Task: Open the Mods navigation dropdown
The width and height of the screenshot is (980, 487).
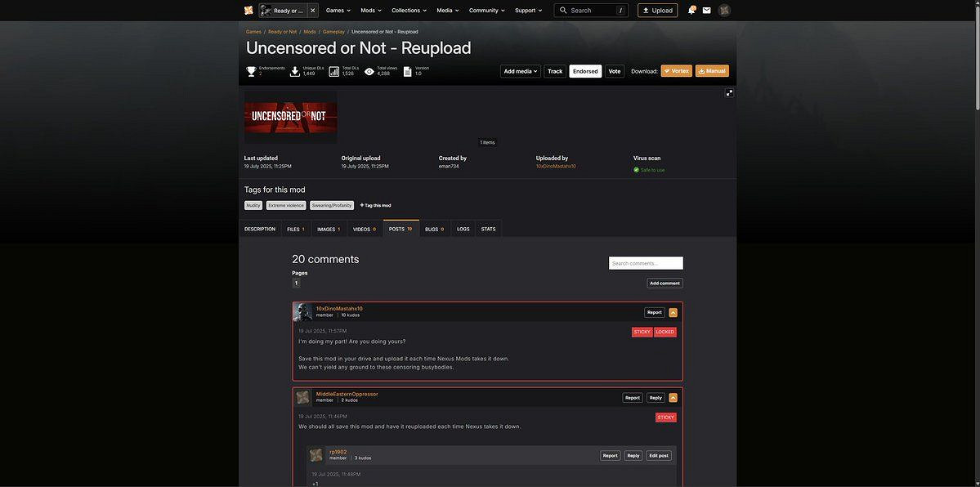Action: (x=371, y=11)
